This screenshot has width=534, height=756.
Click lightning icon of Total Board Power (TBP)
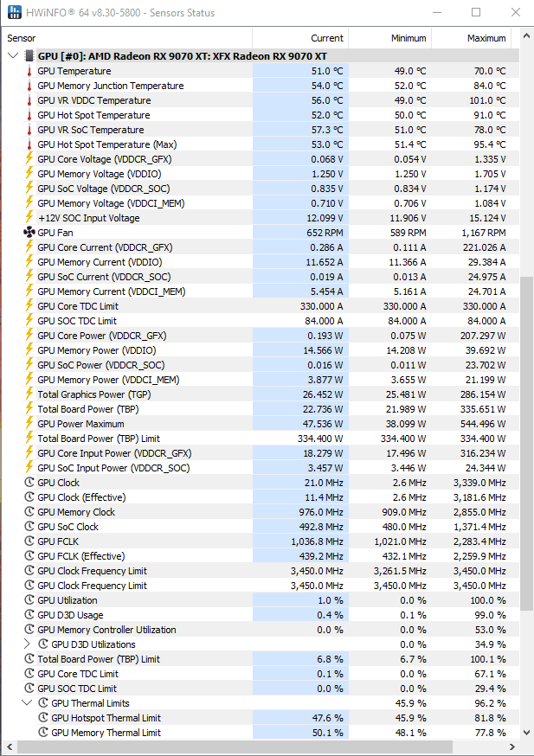[29, 409]
